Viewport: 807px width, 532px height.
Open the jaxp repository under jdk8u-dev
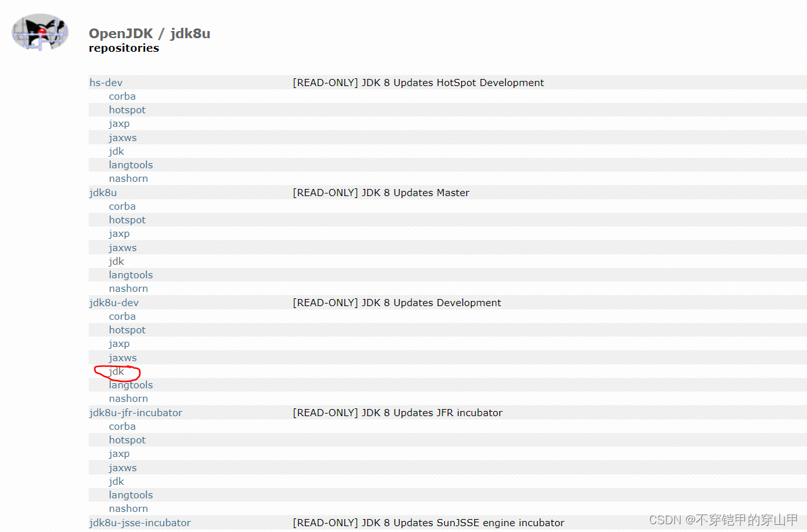tap(119, 343)
